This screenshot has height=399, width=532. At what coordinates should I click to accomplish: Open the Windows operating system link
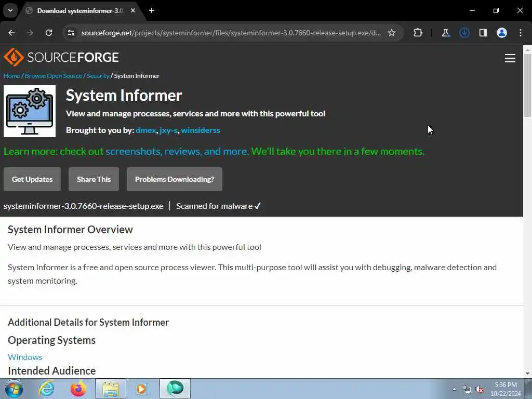(25, 357)
